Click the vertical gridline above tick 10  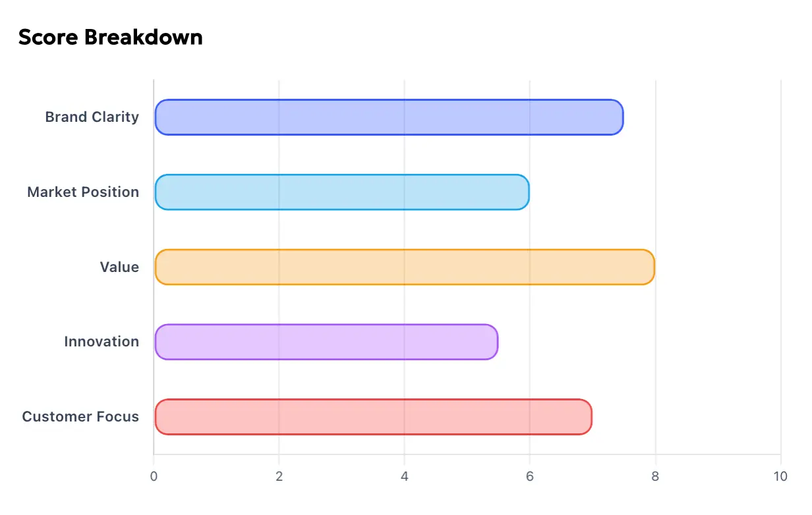pyautogui.click(x=780, y=263)
